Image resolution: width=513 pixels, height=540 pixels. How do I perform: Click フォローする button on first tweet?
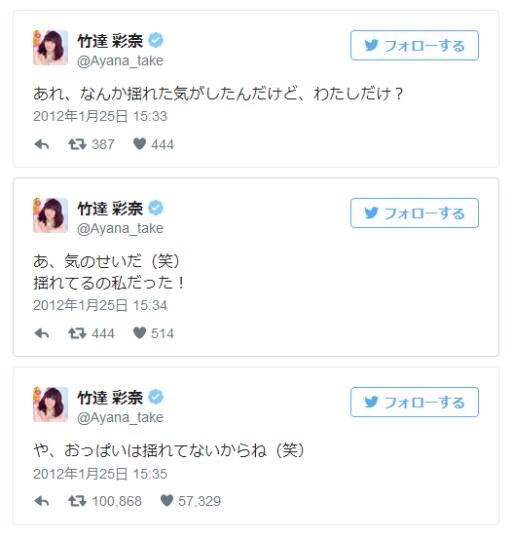coord(415,45)
